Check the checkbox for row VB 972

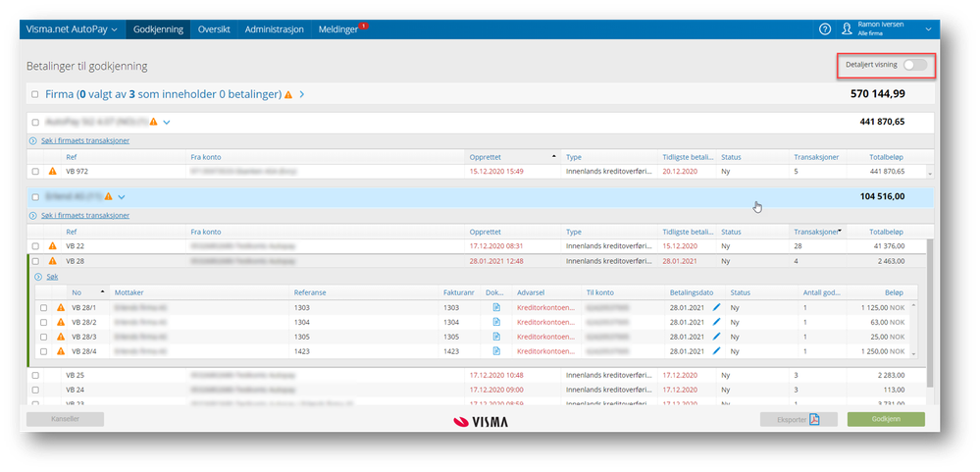35,172
